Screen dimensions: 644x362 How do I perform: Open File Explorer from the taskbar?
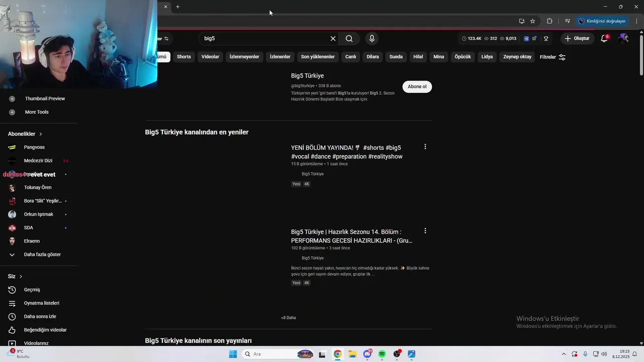point(352,354)
